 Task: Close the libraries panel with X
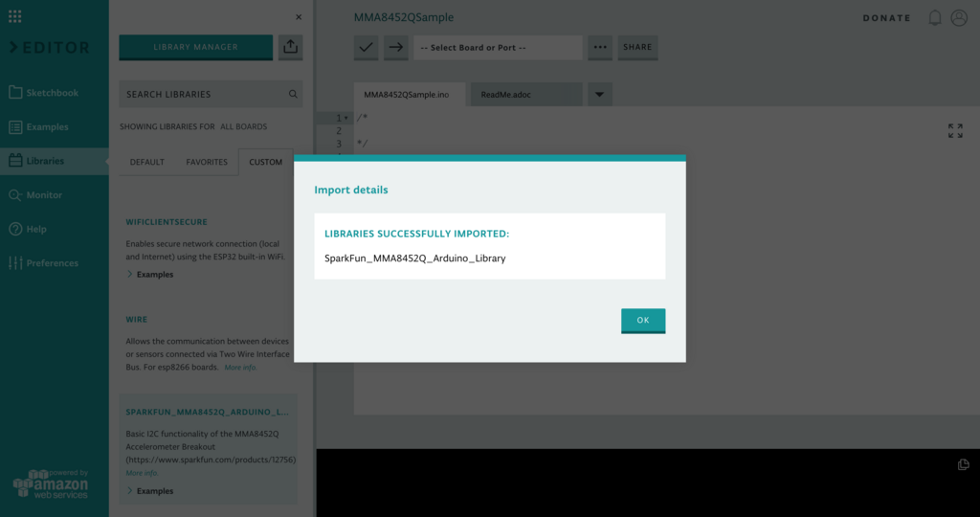(x=299, y=17)
